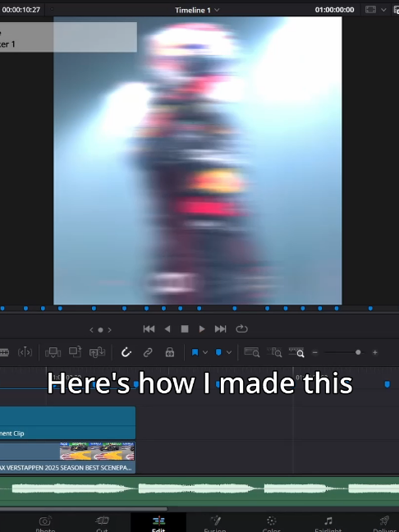The image size is (399, 532).
Task: Click the plus zoom-in button
Action: [x=375, y=352]
